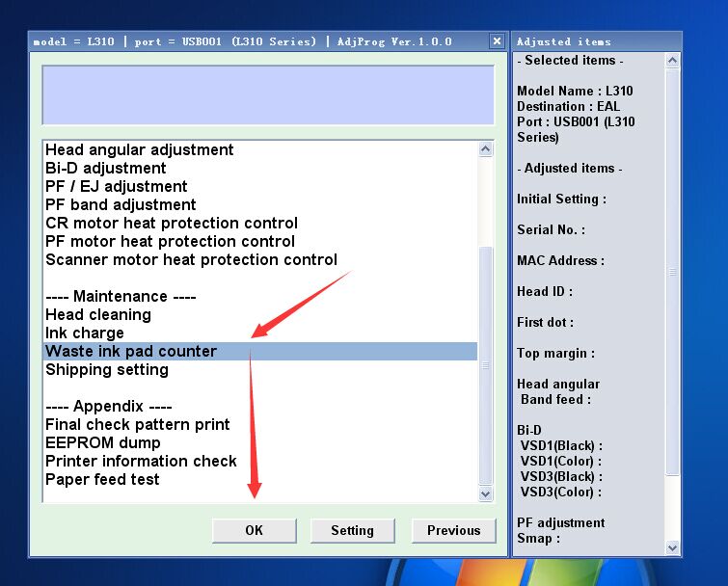
Task: Click Initial Setting label
Action: coord(562,200)
